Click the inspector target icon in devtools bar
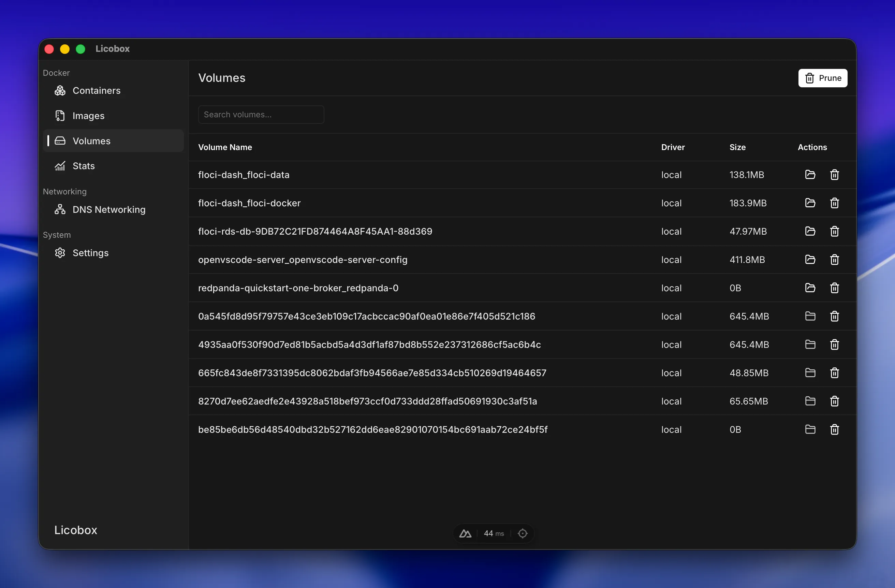This screenshot has height=588, width=895. (x=522, y=533)
